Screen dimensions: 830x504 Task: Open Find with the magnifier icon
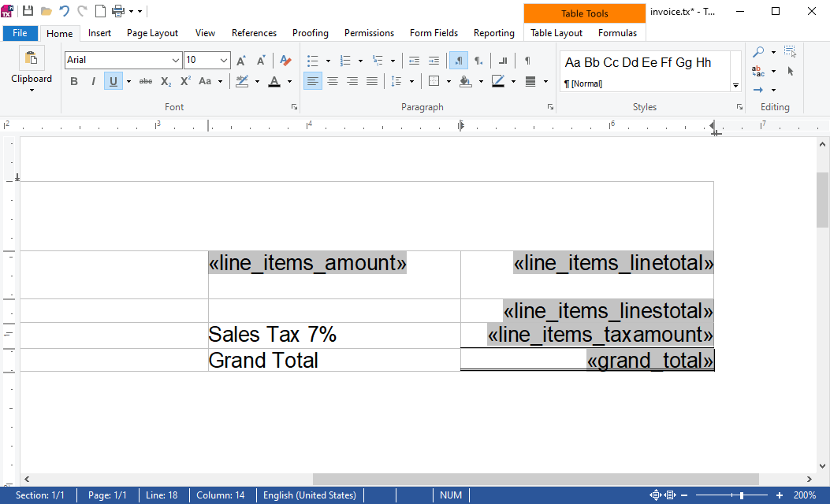pos(758,52)
